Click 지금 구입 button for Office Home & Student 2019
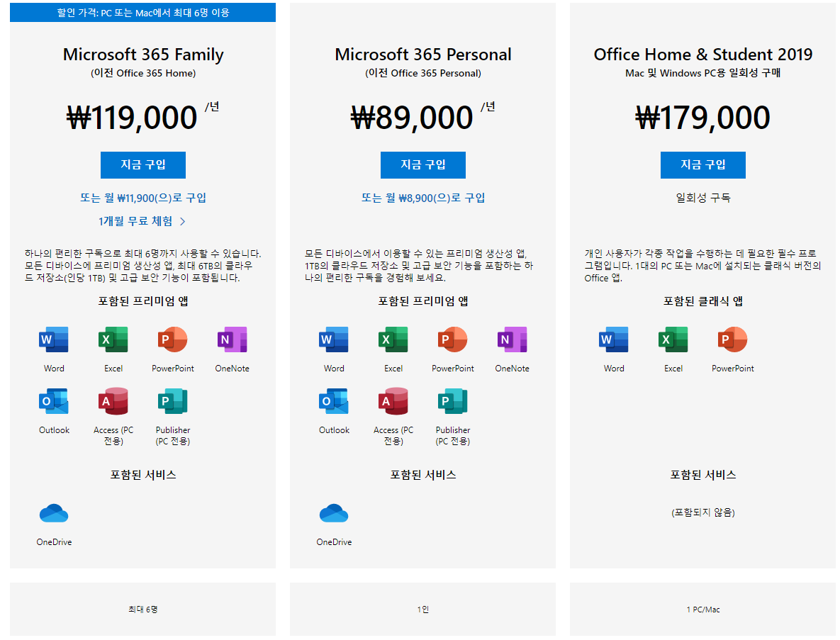This screenshot has height=640, width=840. coord(703,165)
